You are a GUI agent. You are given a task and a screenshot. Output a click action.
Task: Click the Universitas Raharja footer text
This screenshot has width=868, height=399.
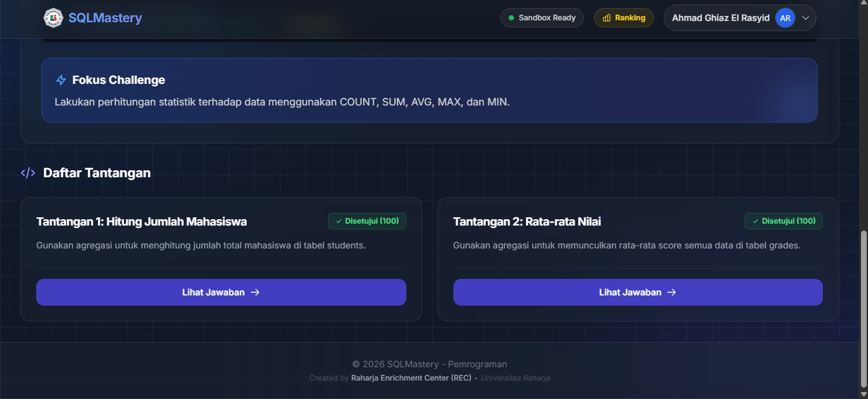[x=515, y=378]
